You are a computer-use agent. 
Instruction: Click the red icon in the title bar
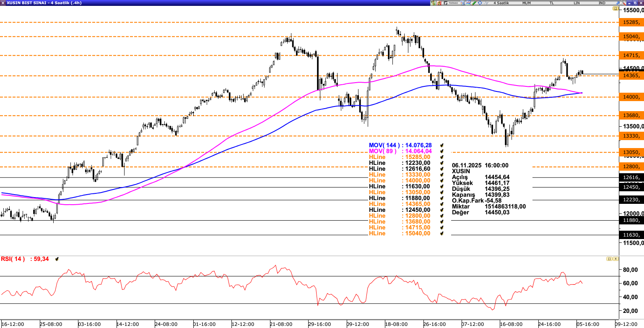(x=439, y=3)
